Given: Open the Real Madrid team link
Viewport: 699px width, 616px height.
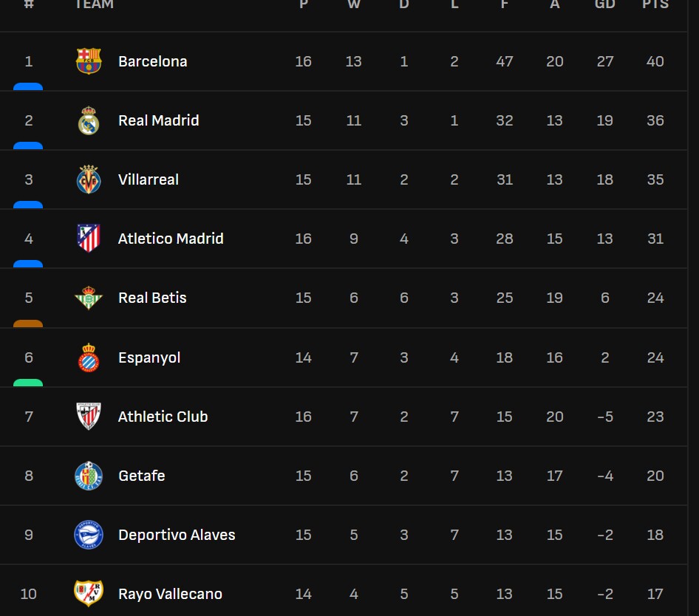Looking at the screenshot, I should pos(158,120).
